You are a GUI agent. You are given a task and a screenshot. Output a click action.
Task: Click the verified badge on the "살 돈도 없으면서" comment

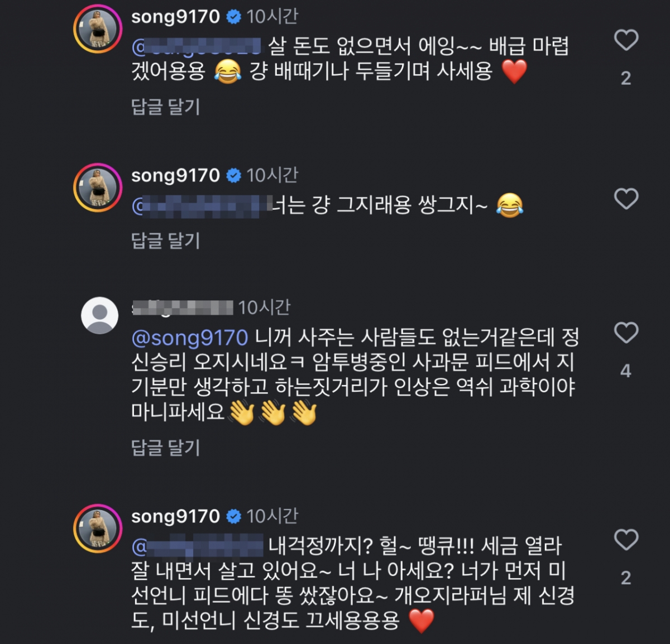(x=233, y=17)
